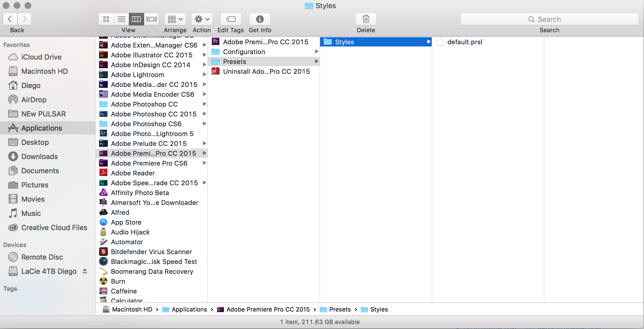Image resolution: width=644 pixels, height=329 pixels.
Task: Click the Edit Tags button
Action: tap(231, 19)
